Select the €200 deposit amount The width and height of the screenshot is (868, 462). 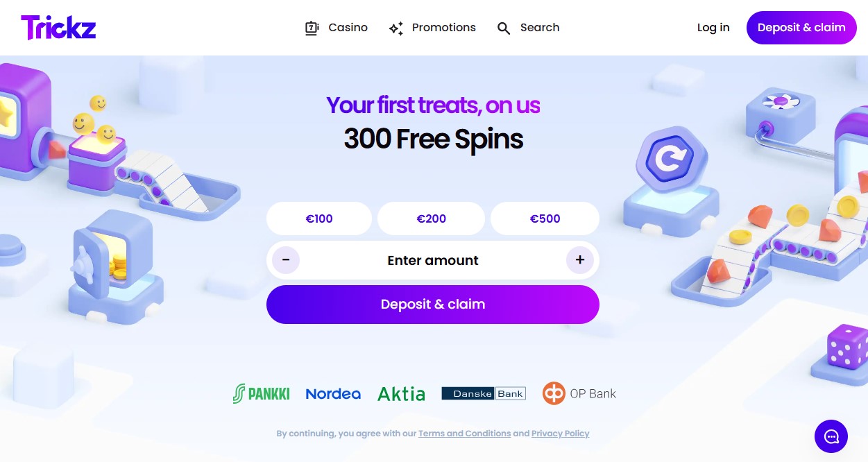click(x=431, y=219)
